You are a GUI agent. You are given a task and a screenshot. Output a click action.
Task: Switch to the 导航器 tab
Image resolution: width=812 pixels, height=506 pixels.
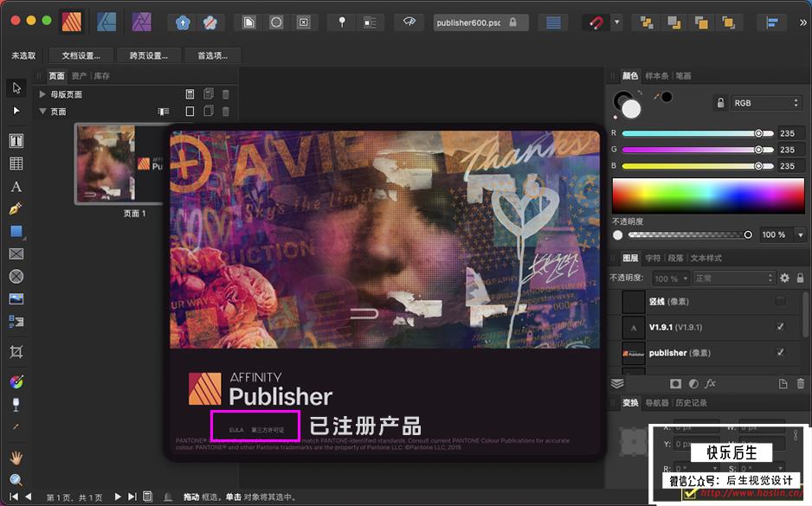pos(657,403)
